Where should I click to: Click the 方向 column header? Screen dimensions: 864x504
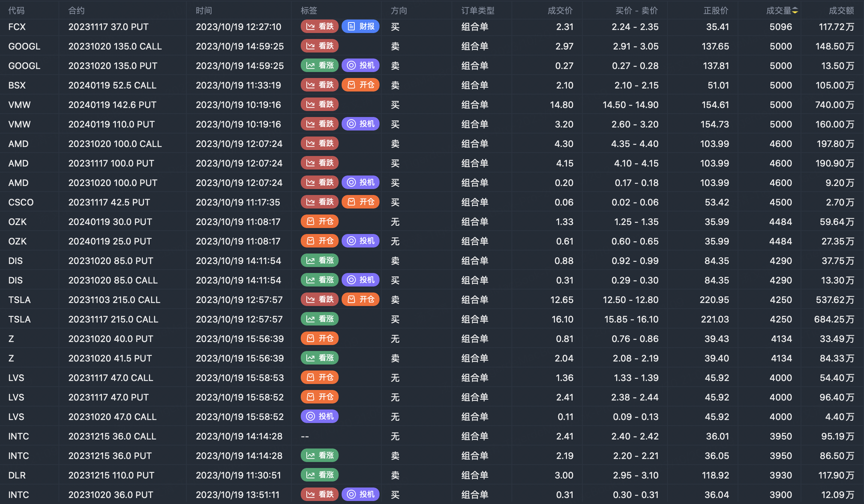point(399,10)
